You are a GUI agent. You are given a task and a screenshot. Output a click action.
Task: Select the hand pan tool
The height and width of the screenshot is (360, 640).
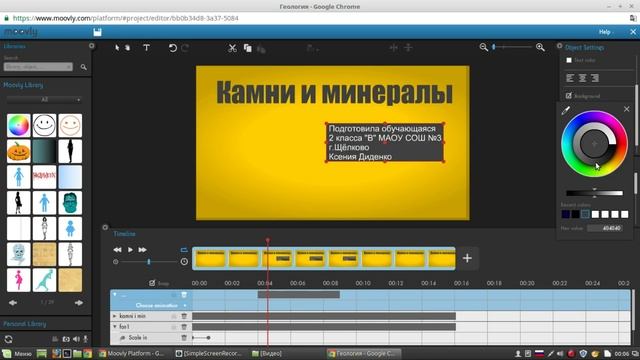(x=128, y=48)
